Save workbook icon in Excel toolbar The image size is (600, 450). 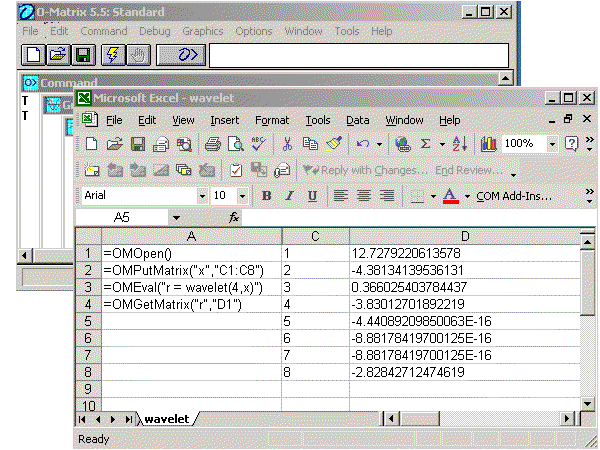pyautogui.click(x=138, y=145)
